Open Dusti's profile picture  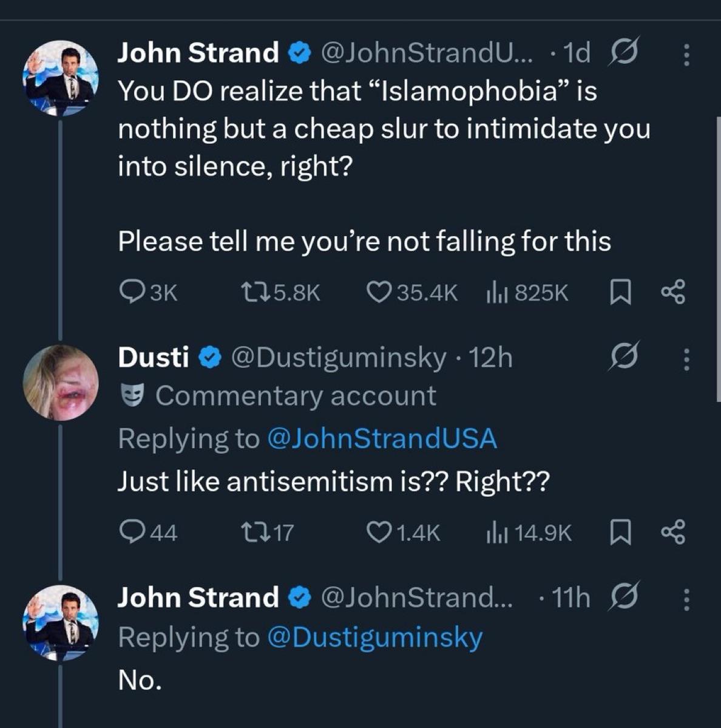61,383
